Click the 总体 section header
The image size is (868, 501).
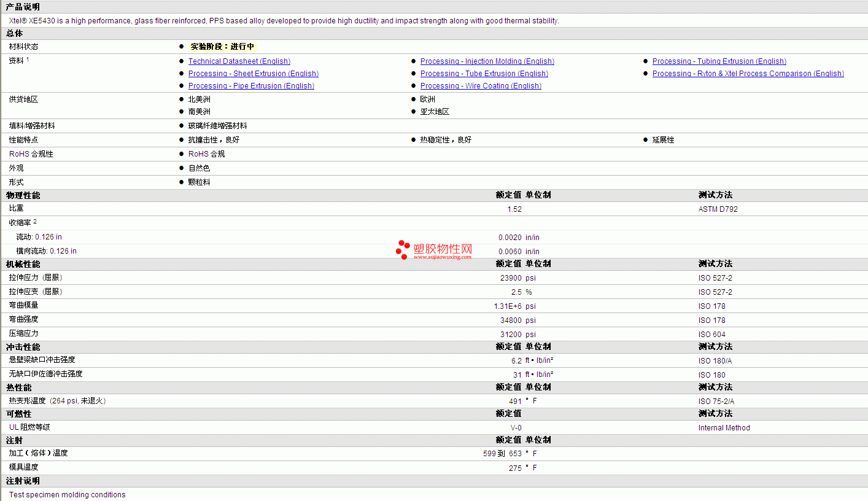pos(14,33)
